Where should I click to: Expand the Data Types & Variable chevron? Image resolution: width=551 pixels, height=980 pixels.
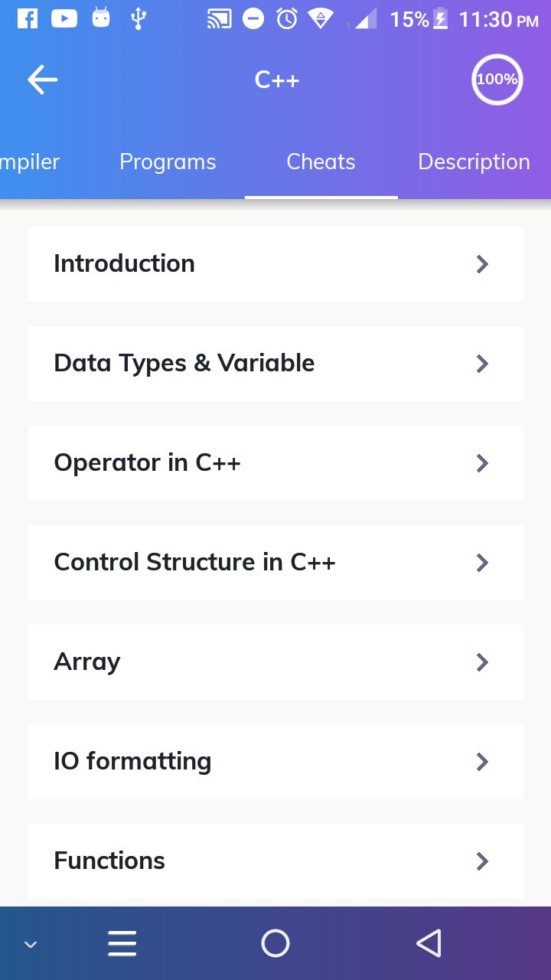pos(482,364)
